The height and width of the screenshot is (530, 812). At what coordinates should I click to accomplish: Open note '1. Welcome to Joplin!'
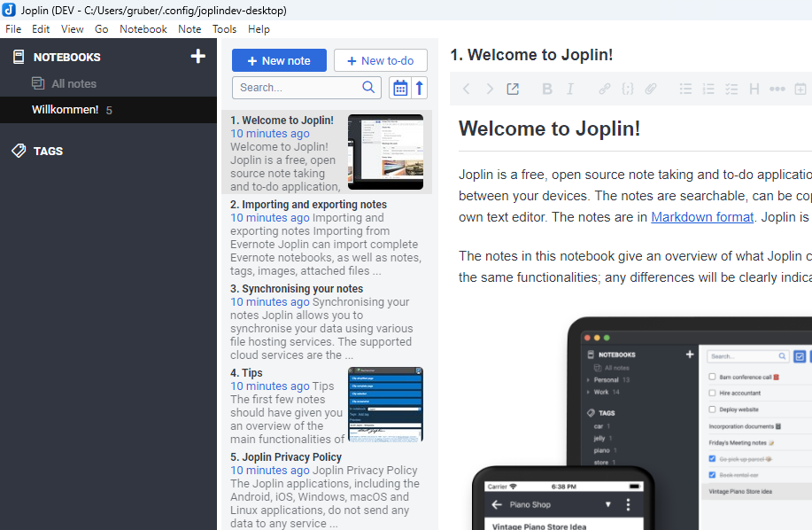coord(327,152)
